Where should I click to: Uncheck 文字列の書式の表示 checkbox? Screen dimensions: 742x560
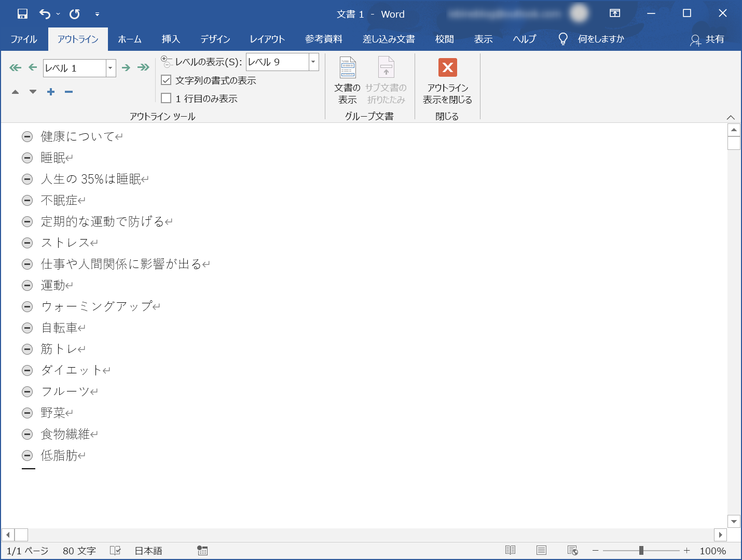166,80
